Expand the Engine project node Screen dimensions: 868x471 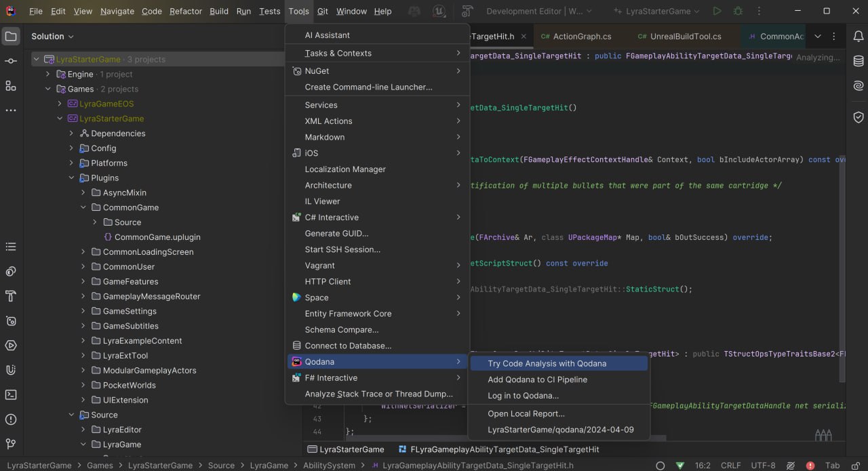(x=47, y=74)
